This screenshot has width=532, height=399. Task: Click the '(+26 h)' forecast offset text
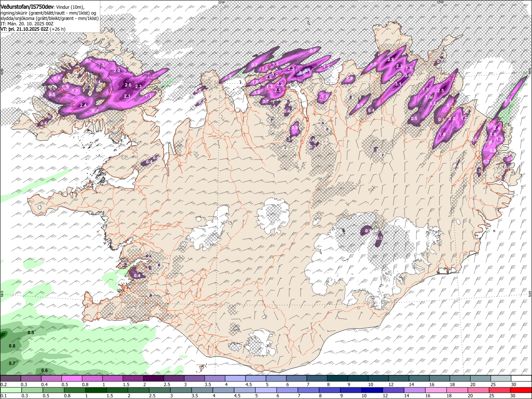click(57, 30)
